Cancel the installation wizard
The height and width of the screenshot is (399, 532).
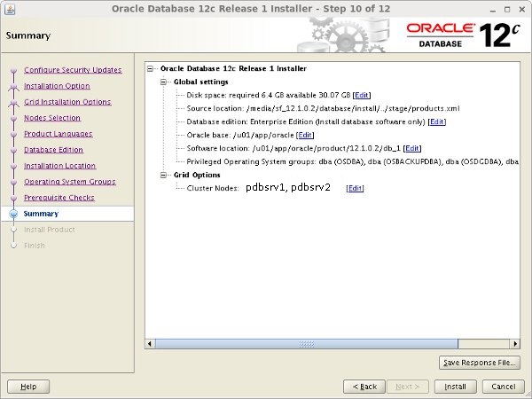(504, 387)
